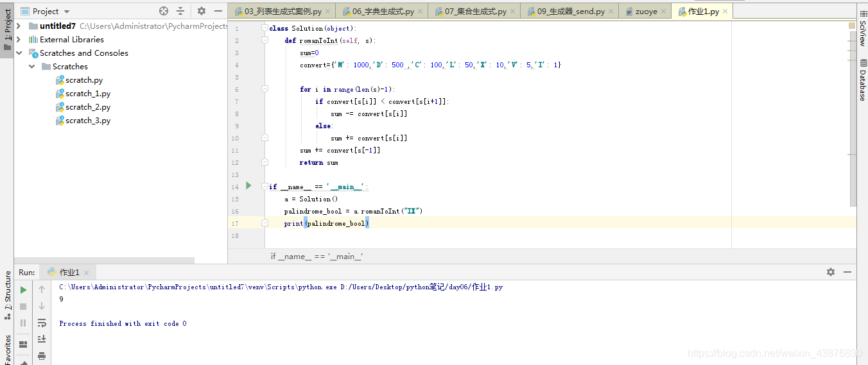Close the 07_集合生成式.py tab

tap(512, 12)
